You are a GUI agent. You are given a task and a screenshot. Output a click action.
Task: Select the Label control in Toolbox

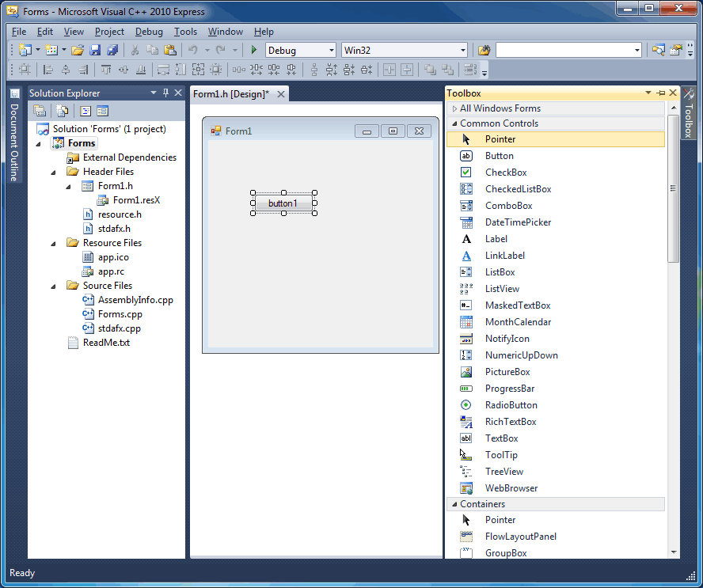(x=556, y=238)
